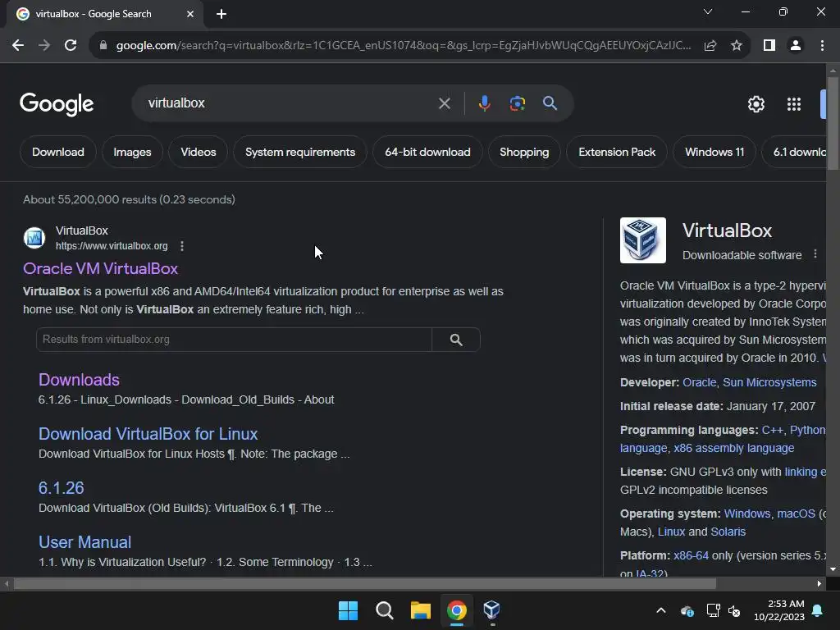Select the 64-bit download chip
Image resolution: width=840 pixels, height=630 pixels.
[x=427, y=152]
